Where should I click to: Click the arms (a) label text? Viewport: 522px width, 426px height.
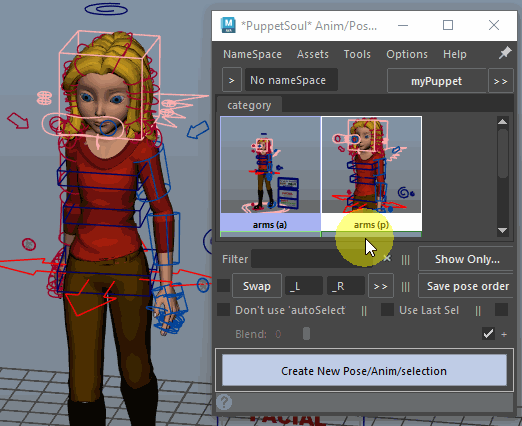click(x=270, y=225)
